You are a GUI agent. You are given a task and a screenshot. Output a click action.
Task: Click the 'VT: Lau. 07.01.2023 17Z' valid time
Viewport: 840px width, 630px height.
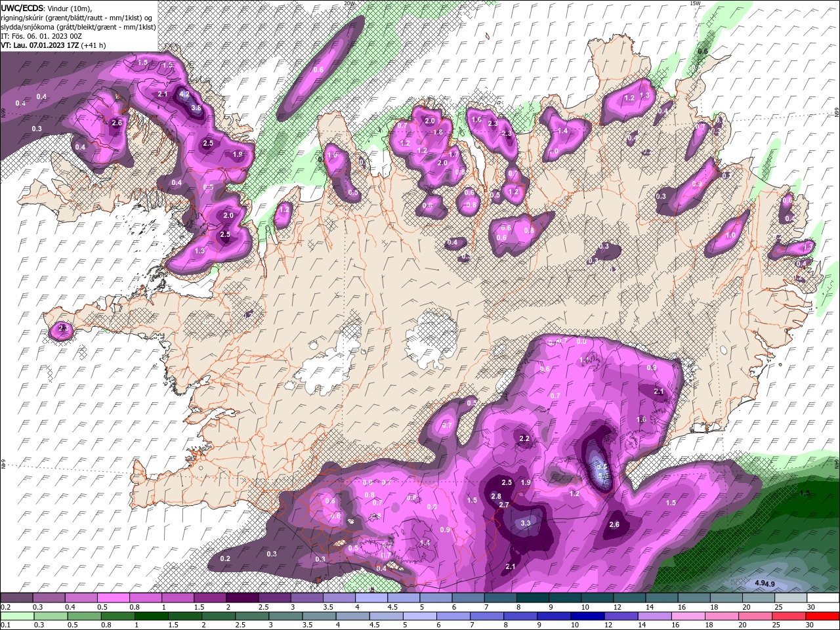[x=40, y=45]
